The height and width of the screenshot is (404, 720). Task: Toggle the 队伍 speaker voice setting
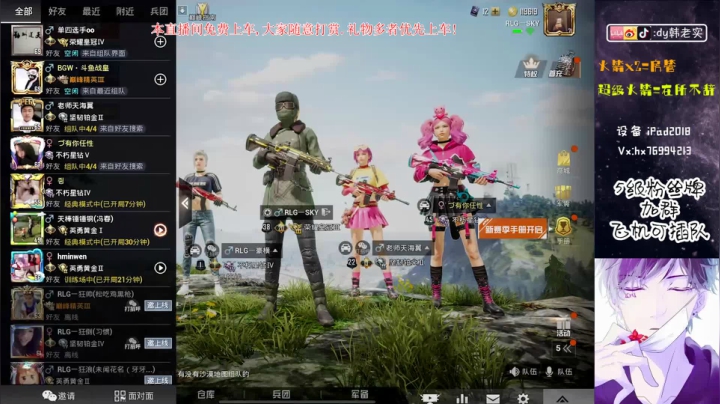pyautogui.click(x=523, y=371)
